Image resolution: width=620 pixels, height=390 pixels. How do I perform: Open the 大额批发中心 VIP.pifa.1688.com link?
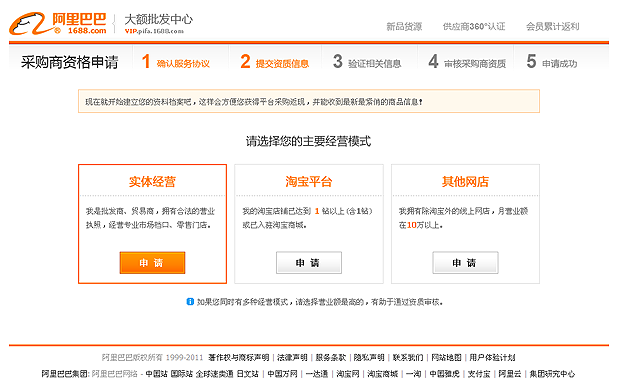point(159,23)
